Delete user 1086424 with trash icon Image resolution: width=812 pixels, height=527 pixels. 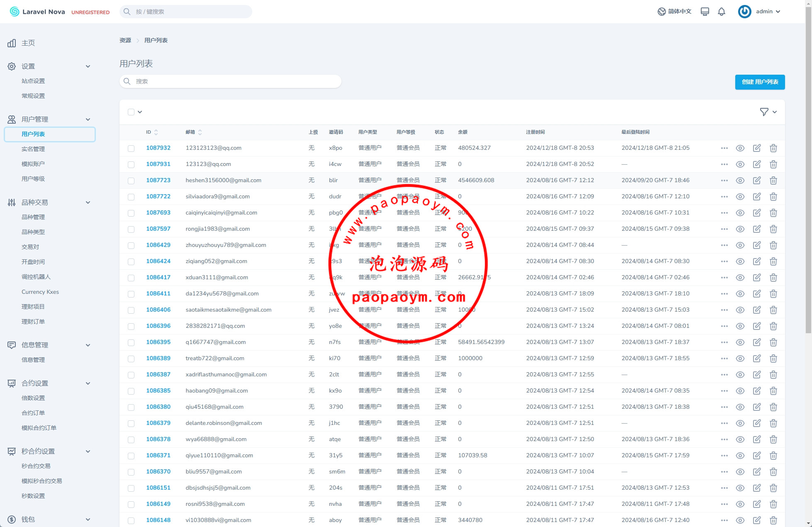click(773, 261)
